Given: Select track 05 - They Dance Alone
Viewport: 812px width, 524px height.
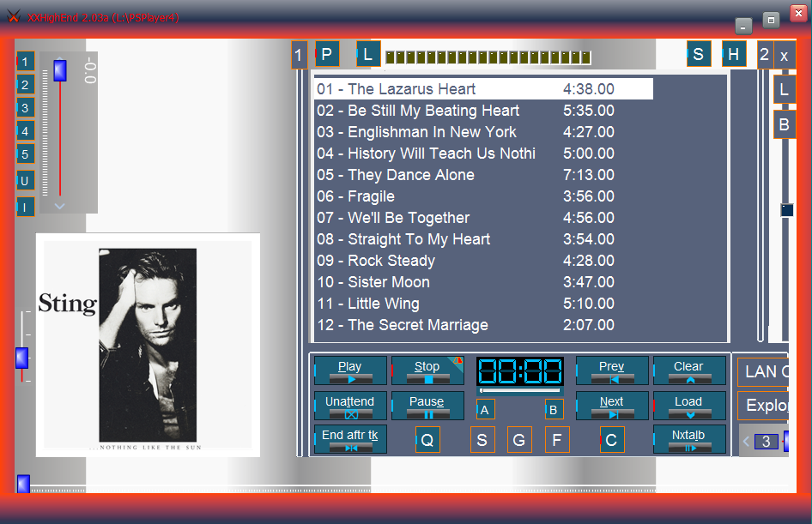Looking at the screenshot, I should tap(483, 175).
